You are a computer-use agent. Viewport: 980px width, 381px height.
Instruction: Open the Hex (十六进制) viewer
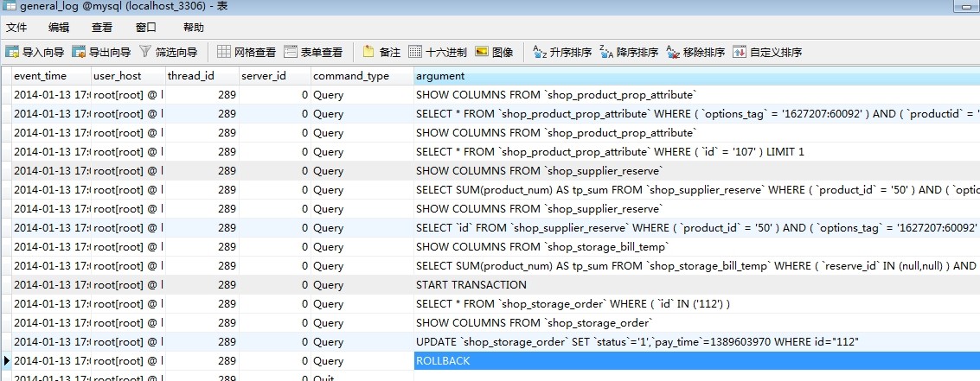click(x=415, y=52)
